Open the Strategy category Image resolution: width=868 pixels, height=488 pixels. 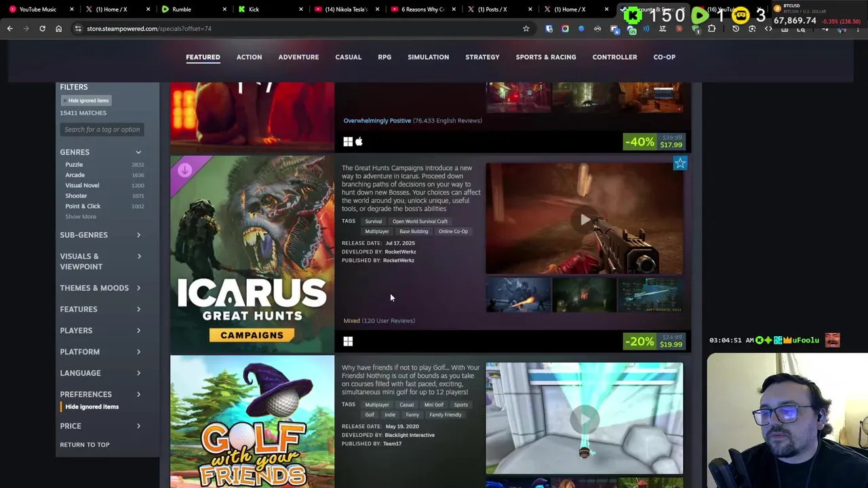(x=482, y=57)
